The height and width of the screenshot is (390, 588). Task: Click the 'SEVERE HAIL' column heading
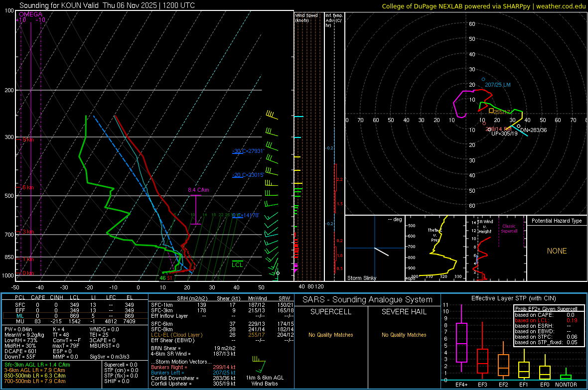[404, 312]
